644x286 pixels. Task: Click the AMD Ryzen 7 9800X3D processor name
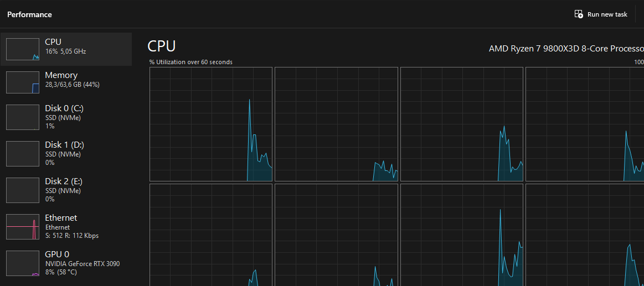(566, 49)
